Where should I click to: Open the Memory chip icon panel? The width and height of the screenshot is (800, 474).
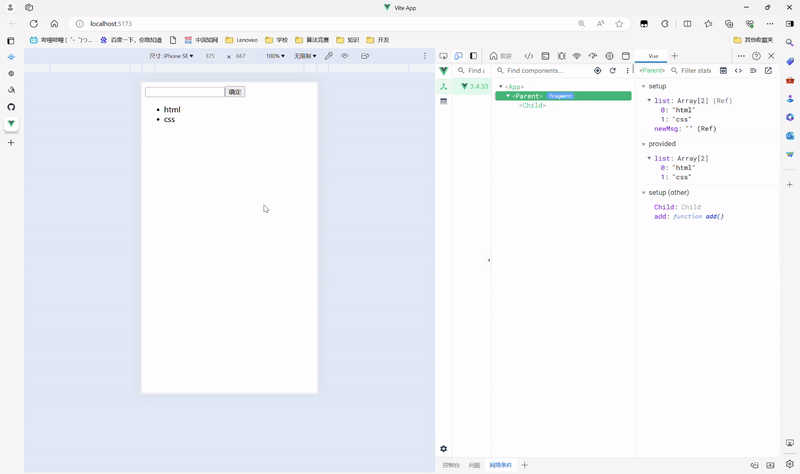609,56
